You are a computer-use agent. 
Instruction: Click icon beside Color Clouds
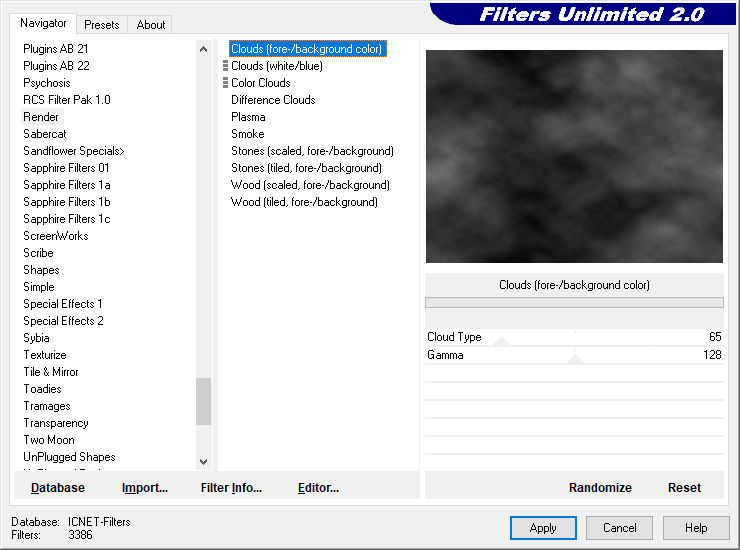point(226,83)
